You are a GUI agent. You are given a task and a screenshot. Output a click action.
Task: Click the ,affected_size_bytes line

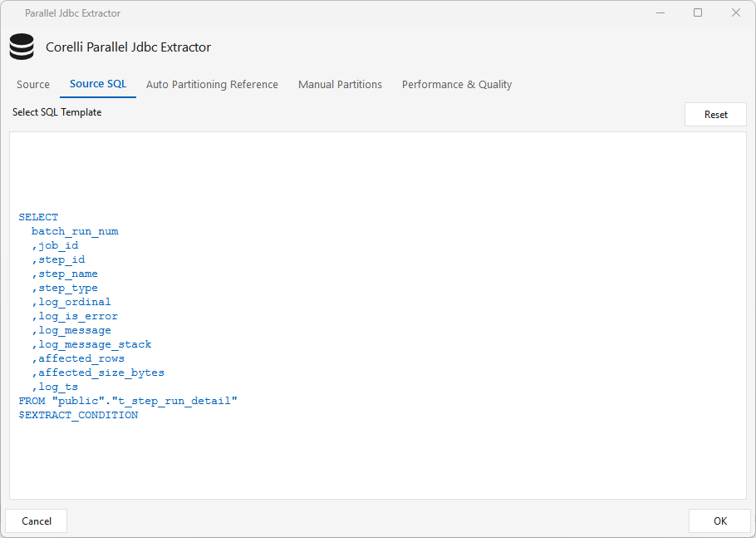pyautogui.click(x=98, y=373)
